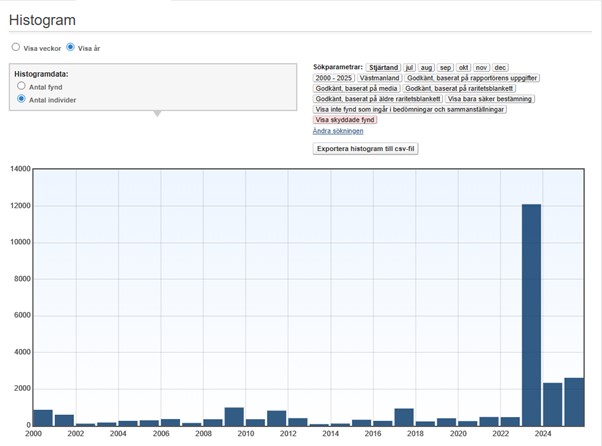Click the 'Godkänt, baserat på raritetsblankett' tag
The image size is (602, 446).
pyautogui.click(x=460, y=89)
